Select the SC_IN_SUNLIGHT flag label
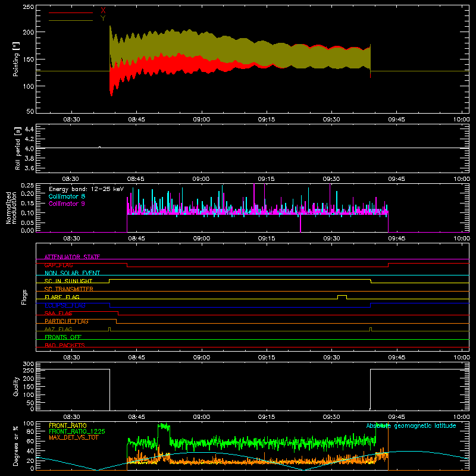Viewport: 476px width, 476px height. coord(68,281)
